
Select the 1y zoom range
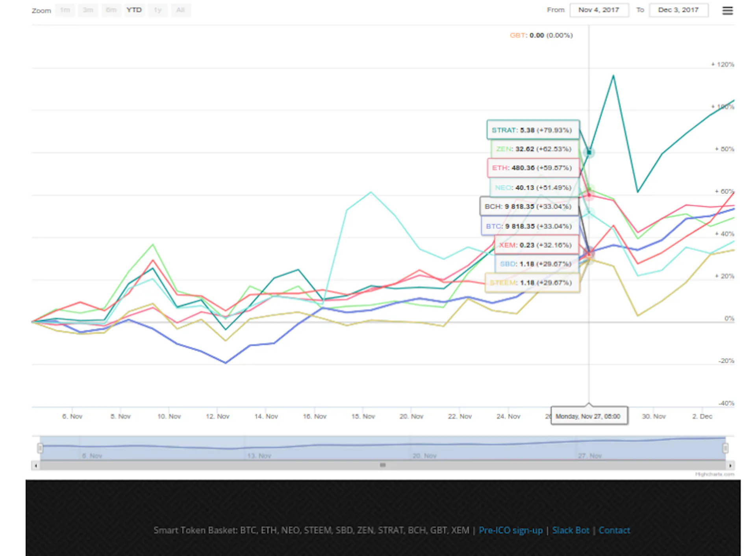(x=157, y=10)
